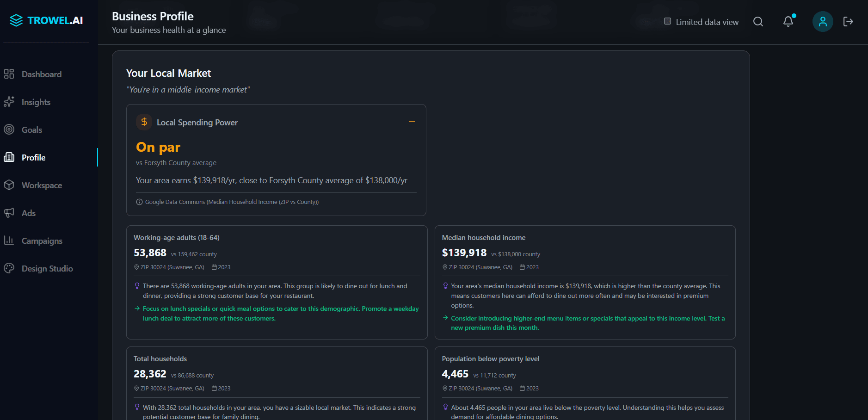Screen dimensions: 868x420
Task: Click the 'vs 11,712 county' comparison text
Action: pyautogui.click(x=494, y=376)
